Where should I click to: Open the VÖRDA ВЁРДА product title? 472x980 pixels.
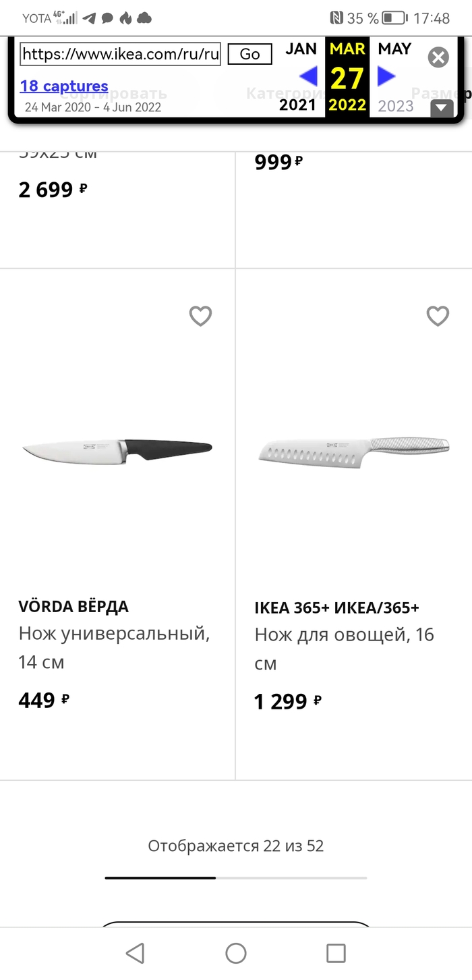point(73,606)
